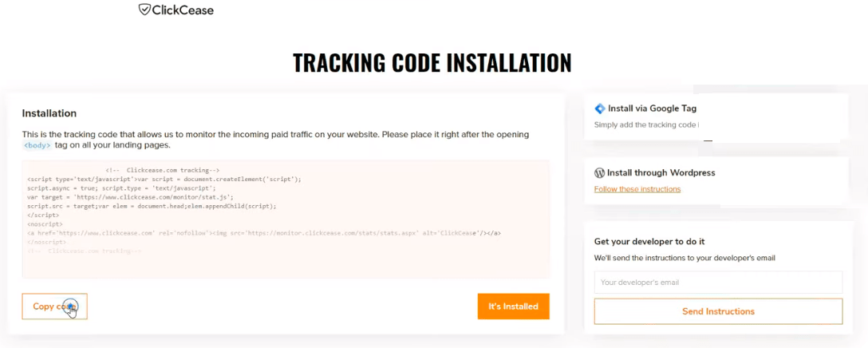868x348 pixels.
Task: Click the img src stats.aspx code line
Action: [264, 233]
